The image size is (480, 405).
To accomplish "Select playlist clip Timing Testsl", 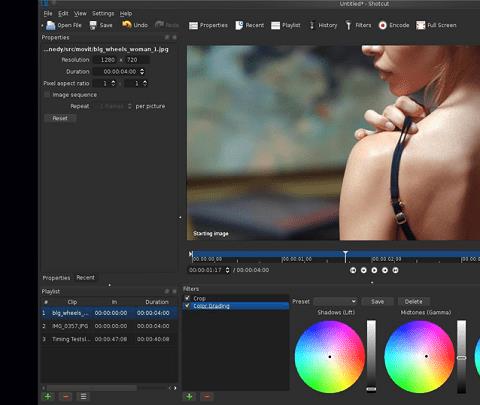I will coord(109,339).
